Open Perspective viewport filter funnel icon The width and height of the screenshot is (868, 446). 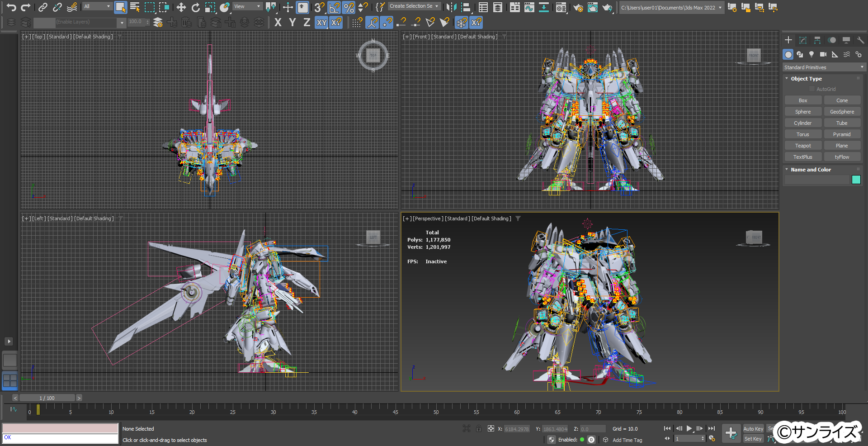pyautogui.click(x=518, y=218)
